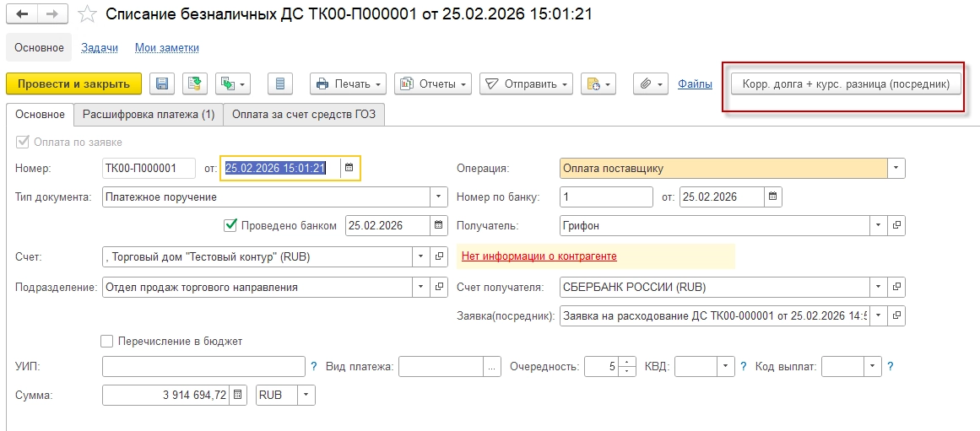Post document with the green arrow icon

pyautogui.click(x=195, y=84)
